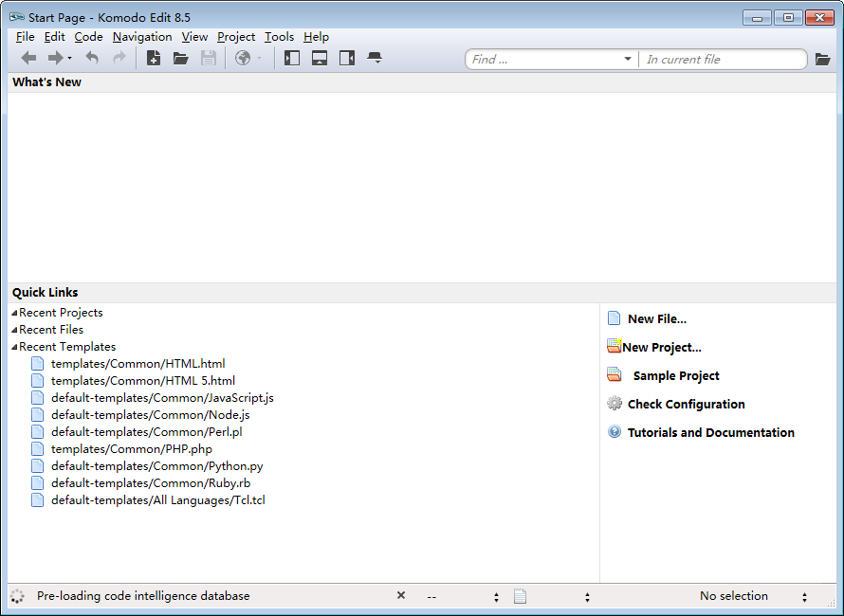Open the Node.js default template
This screenshot has height=616, width=844.
click(x=150, y=415)
